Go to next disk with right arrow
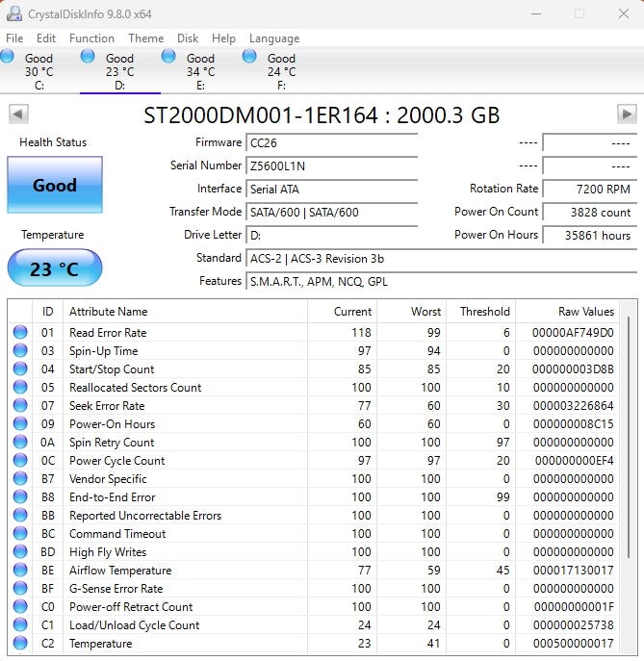The height and width of the screenshot is (661, 644). [x=627, y=114]
